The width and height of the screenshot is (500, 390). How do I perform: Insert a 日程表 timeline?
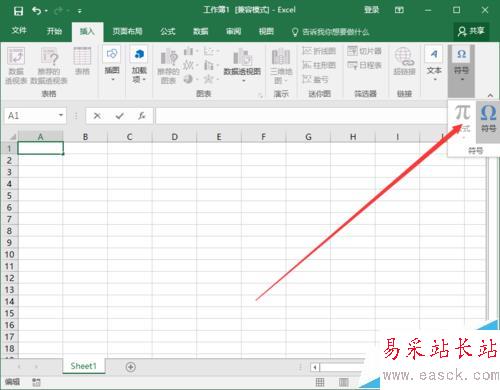point(364,65)
